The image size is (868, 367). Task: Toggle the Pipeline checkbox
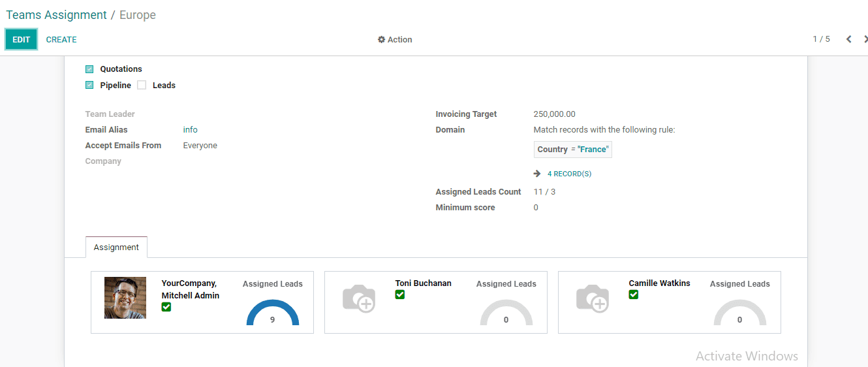pyautogui.click(x=89, y=86)
